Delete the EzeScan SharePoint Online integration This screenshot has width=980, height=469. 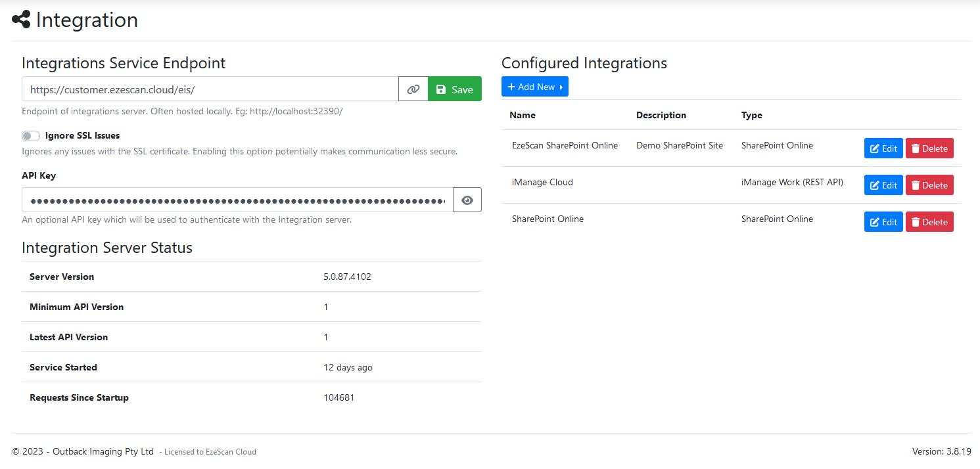(929, 148)
